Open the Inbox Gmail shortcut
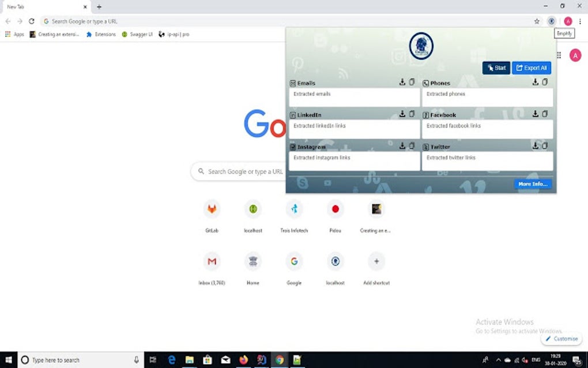Viewport: 588px width, 368px height. (x=212, y=269)
